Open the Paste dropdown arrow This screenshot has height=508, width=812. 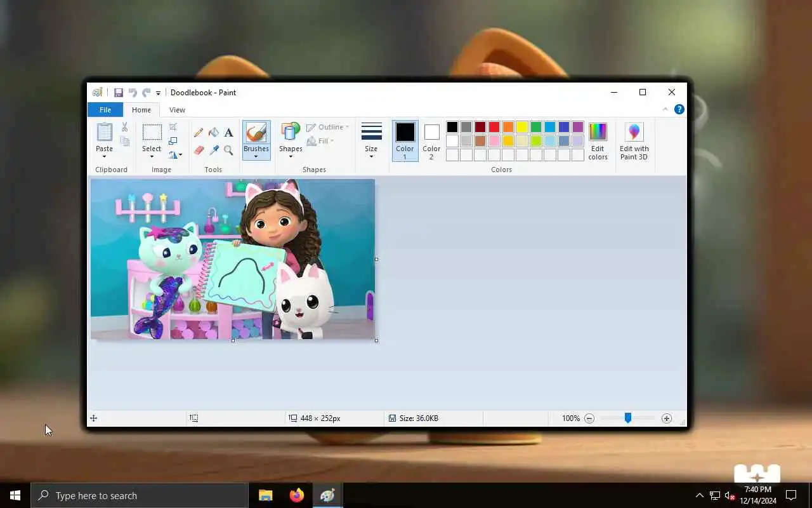point(104,157)
